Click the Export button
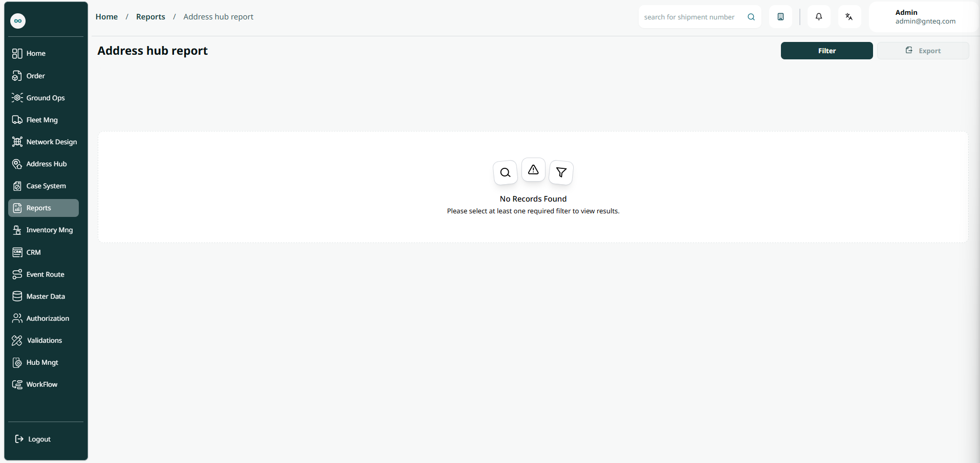The height and width of the screenshot is (463, 980). click(x=923, y=51)
